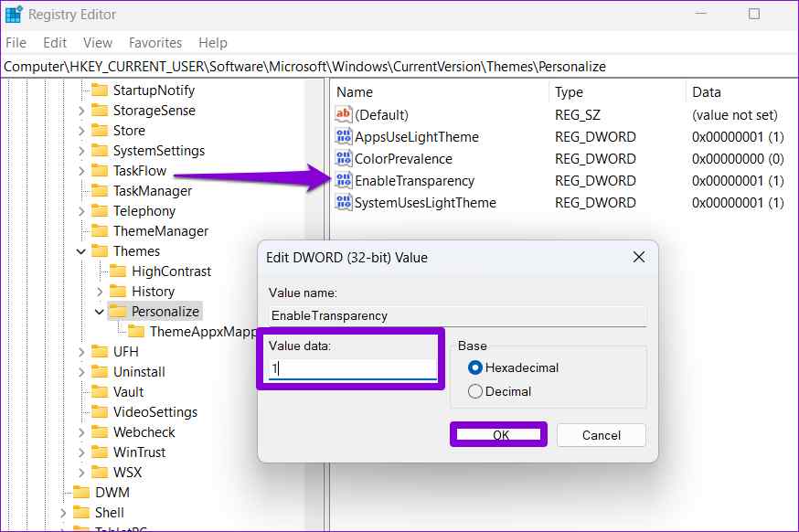Screen dimensions: 799x532
Task: Click the (Default) string value icon
Action: click(344, 114)
